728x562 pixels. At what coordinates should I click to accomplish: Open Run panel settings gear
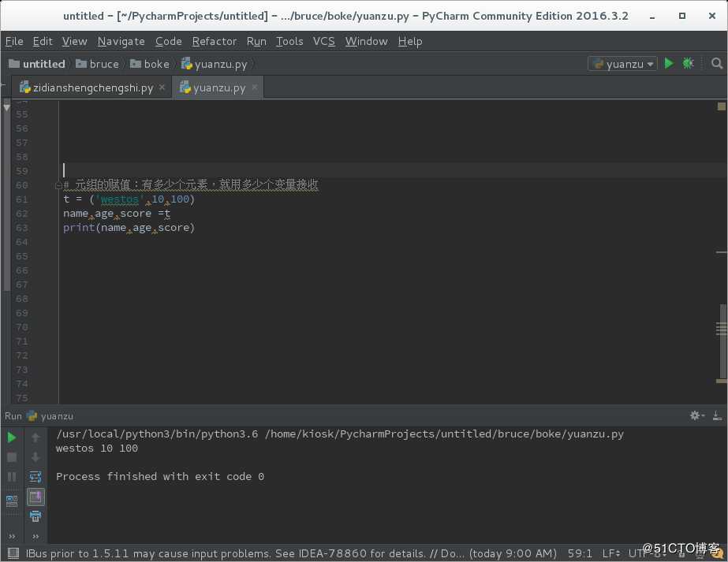[696, 416]
